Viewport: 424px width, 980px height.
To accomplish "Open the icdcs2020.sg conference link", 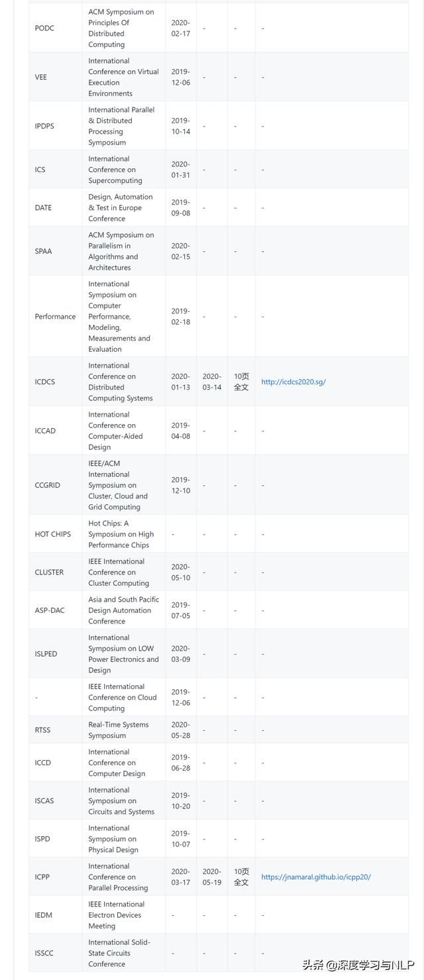I will (x=293, y=382).
